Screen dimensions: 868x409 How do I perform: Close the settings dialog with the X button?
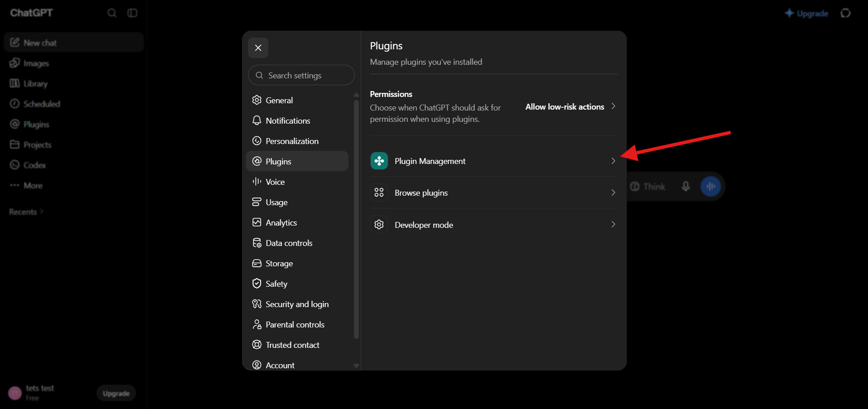pos(258,48)
